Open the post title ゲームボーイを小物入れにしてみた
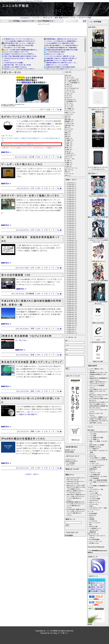 point(22,164)
